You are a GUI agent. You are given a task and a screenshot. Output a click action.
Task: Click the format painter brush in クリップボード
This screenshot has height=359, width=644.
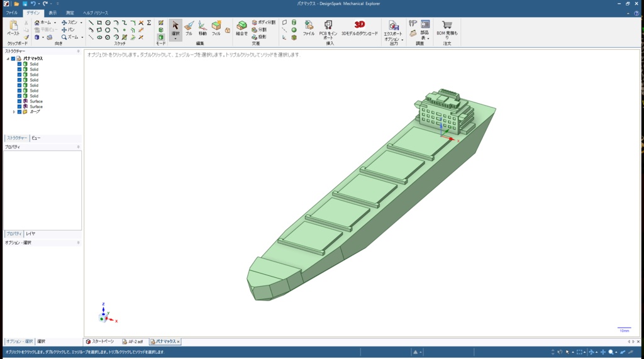click(26, 37)
